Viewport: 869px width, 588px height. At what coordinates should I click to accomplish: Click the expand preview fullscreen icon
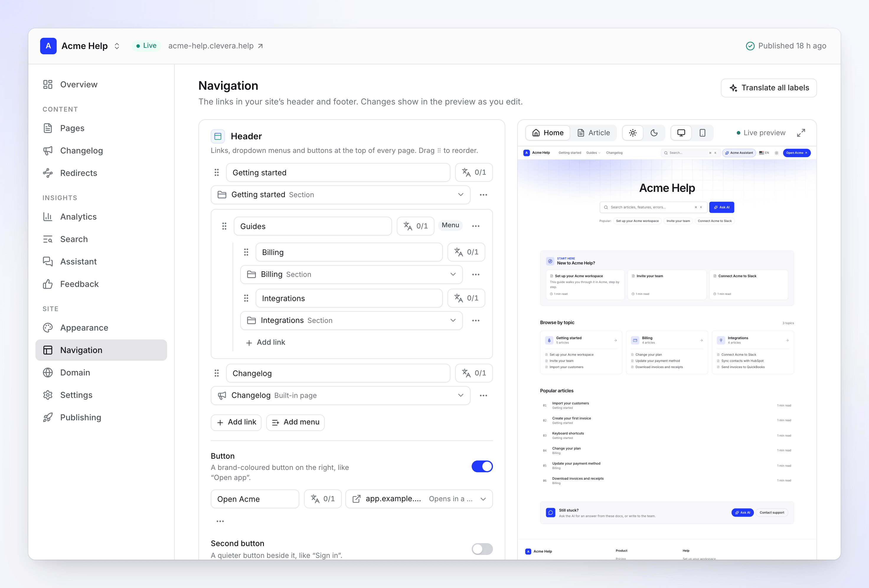pyautogui.click(x=801, y=133)
